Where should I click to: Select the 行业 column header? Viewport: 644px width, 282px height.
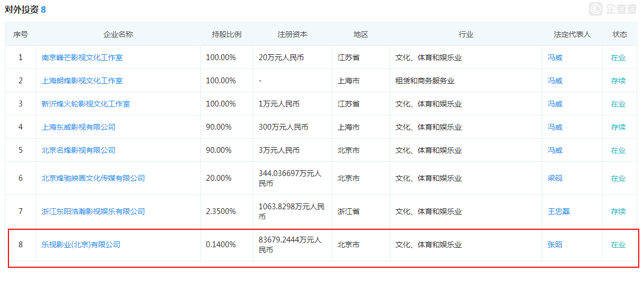pyautogui.click(x=466, y=34)
